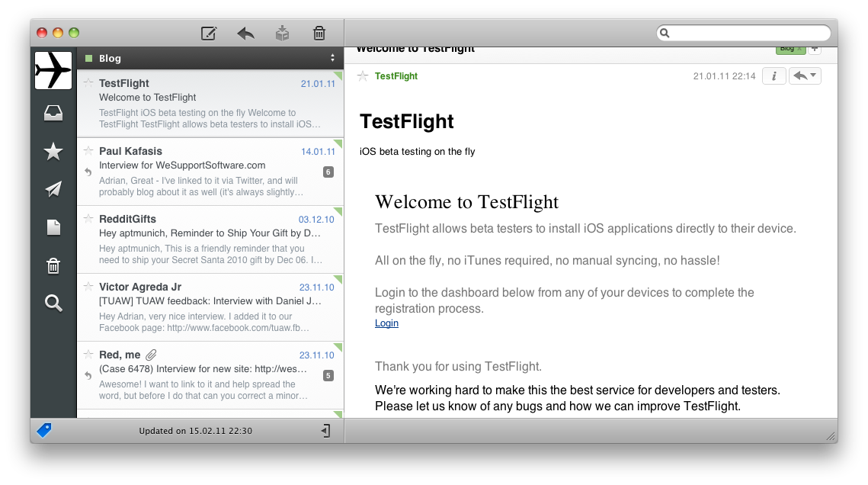This screenshot has height=485, width=868.
Task: Open Sent mail paper-plane icon
Action: click(x=53, y=189)
